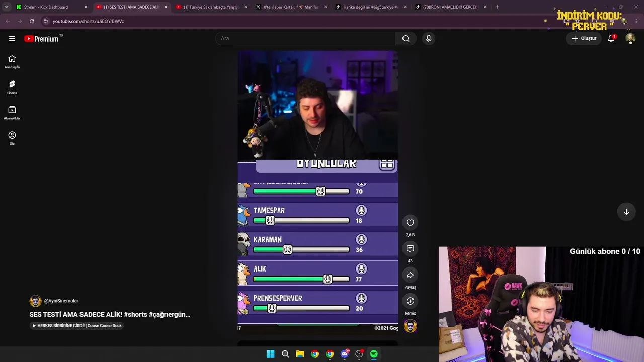Image resolution: width=644 pixels, height=362 pixels.
Task: Go to YouTube Premium home via logo
Action: pos(41,39)
